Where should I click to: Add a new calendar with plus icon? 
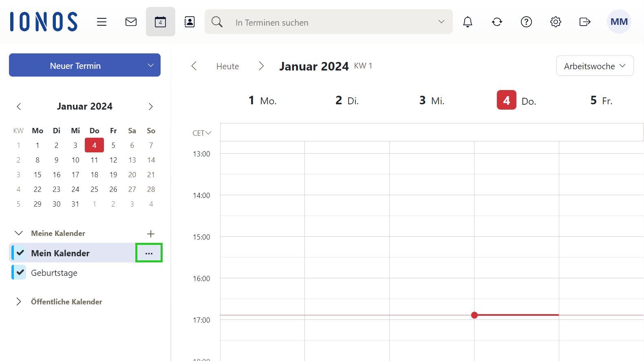[151, 233]
